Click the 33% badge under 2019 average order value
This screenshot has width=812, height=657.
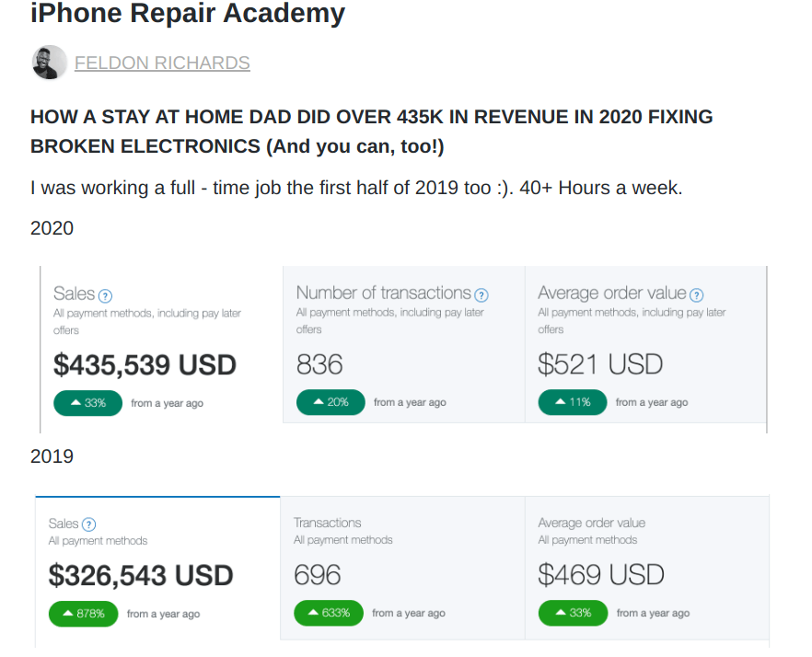coord(573,613)
